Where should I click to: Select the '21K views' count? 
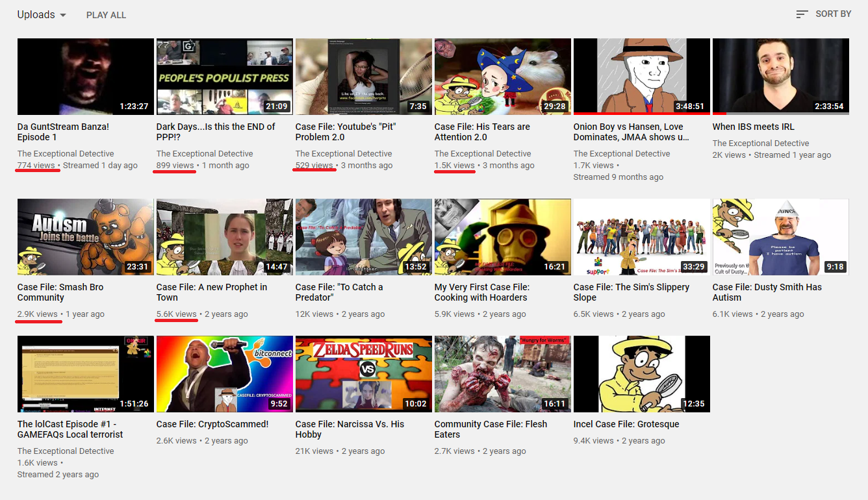pyautogui.click(x=314, y=451)
